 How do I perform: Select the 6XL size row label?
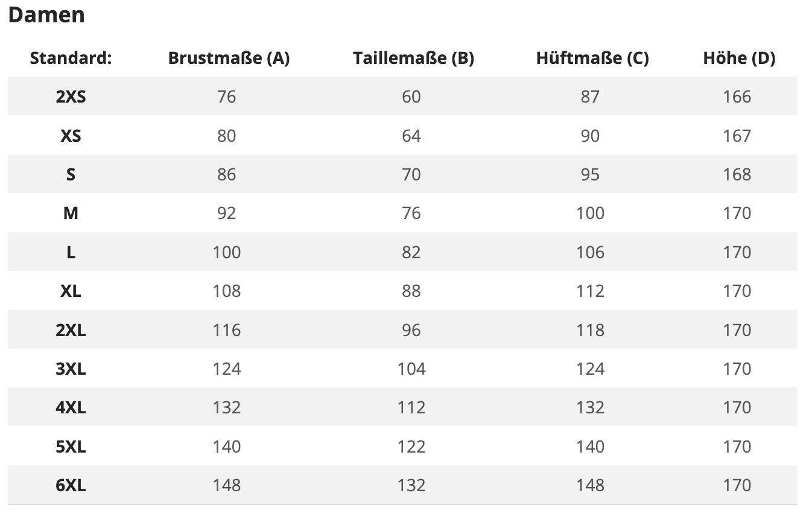[x=71, y=485]
